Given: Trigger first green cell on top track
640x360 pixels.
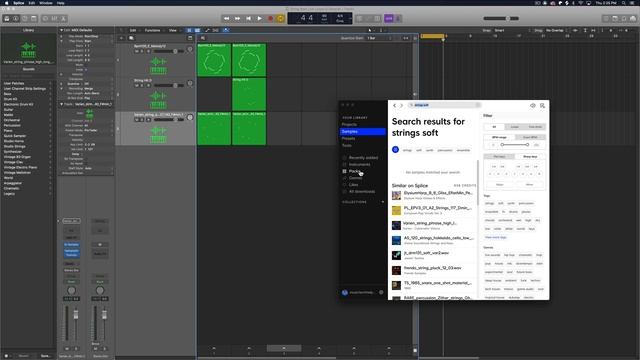Looking at the screenshot, I should (214, 60).
